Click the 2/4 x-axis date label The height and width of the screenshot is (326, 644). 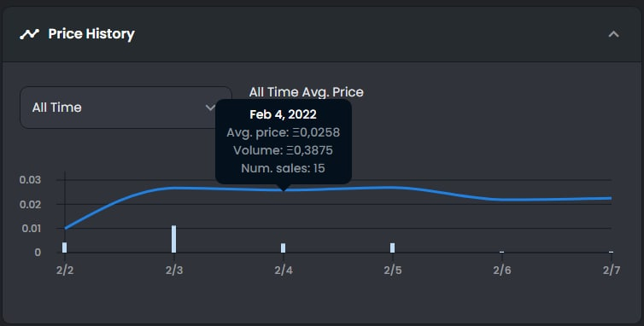(284, 271)
